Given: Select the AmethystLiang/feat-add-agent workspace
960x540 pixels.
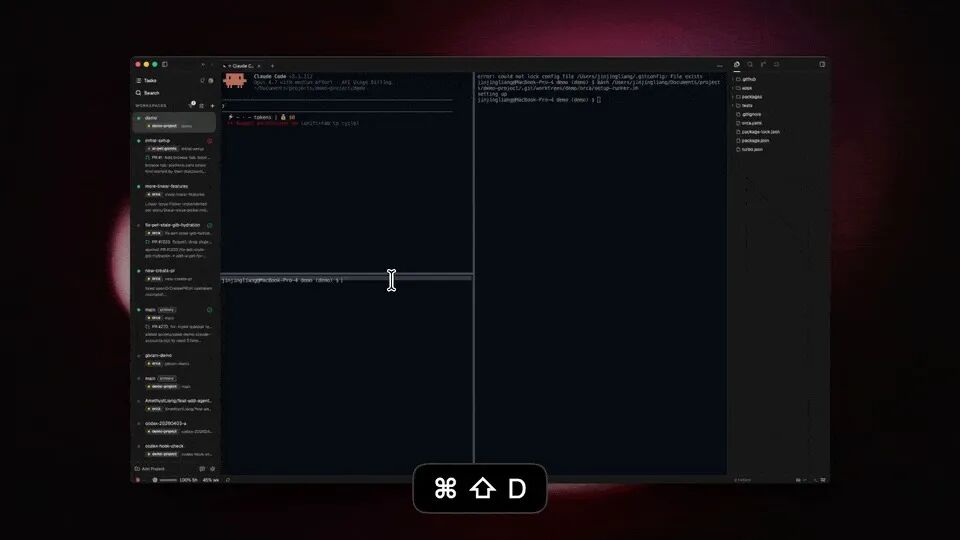Looking at the screenshot, I should pyautogui.click(x=175, y=405).
